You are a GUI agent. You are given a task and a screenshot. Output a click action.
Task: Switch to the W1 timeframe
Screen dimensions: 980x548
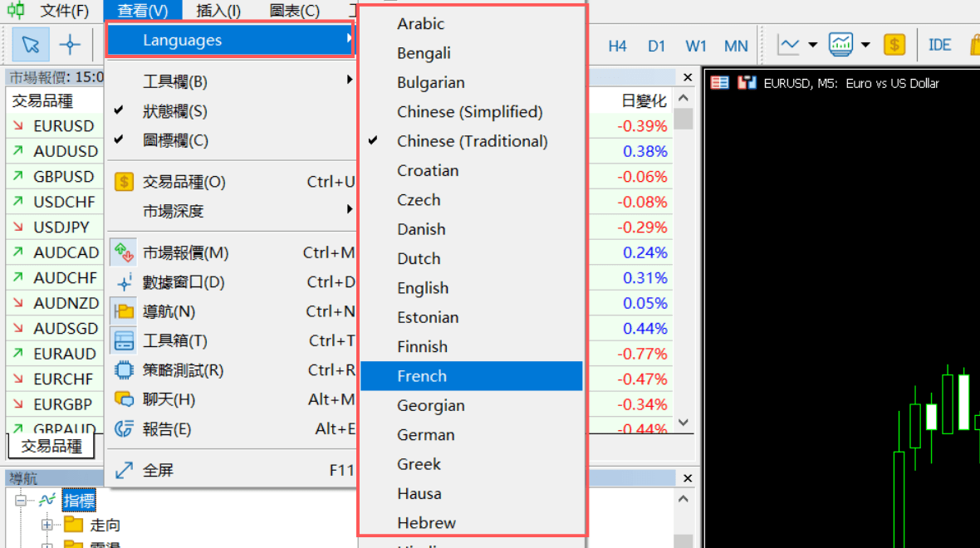[696, 46]
